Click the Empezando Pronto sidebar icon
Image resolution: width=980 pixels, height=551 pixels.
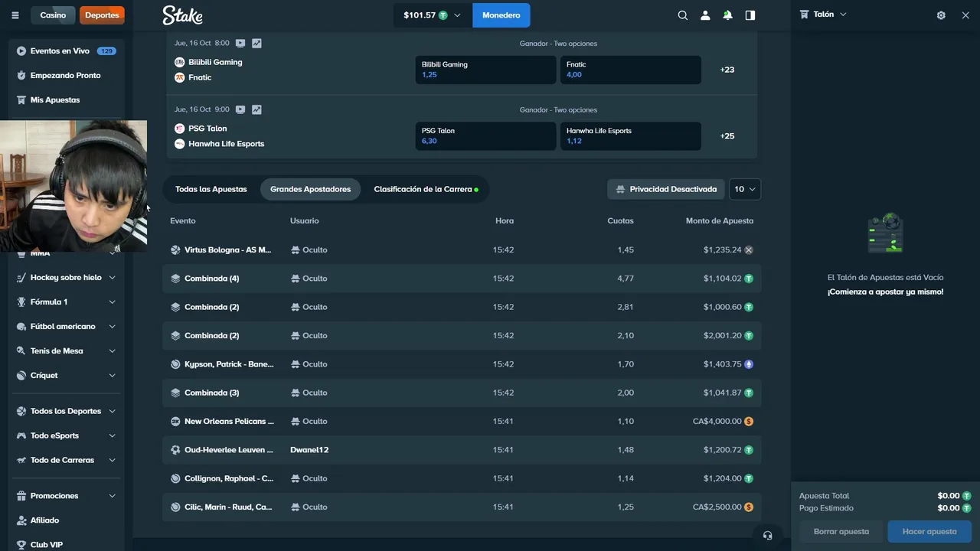point(21,76)
